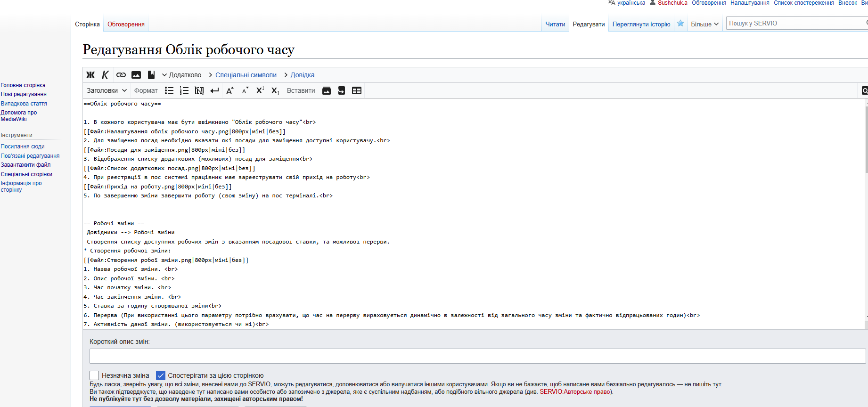
Task: Go to Головна сторінка link
Action: [23, 85]
